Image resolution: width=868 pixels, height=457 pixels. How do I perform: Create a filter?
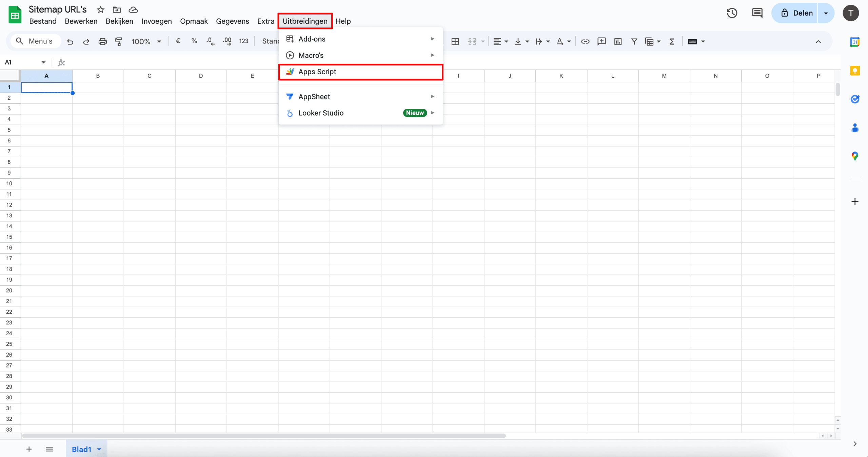click(634, 41)
